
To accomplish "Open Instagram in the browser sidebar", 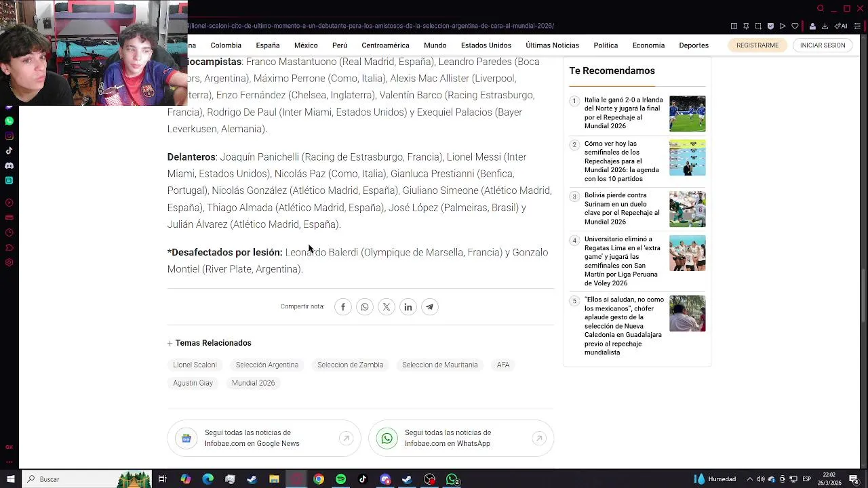I will (x=9, y=136).
